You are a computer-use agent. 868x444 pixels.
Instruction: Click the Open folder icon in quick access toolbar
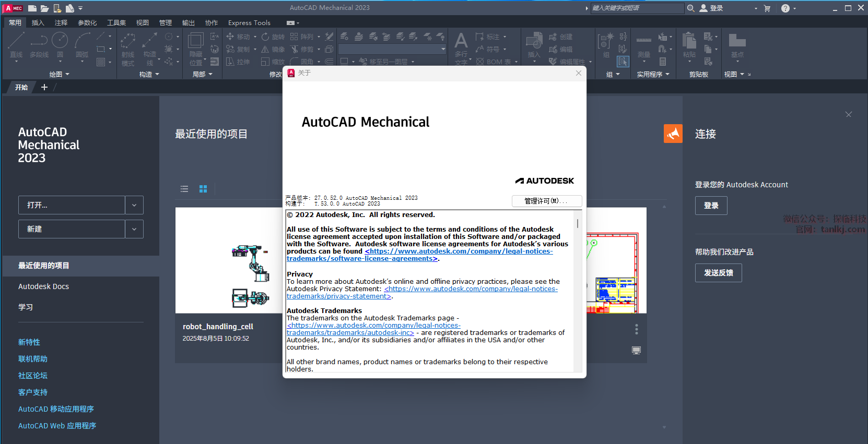(x=44, y=8)
